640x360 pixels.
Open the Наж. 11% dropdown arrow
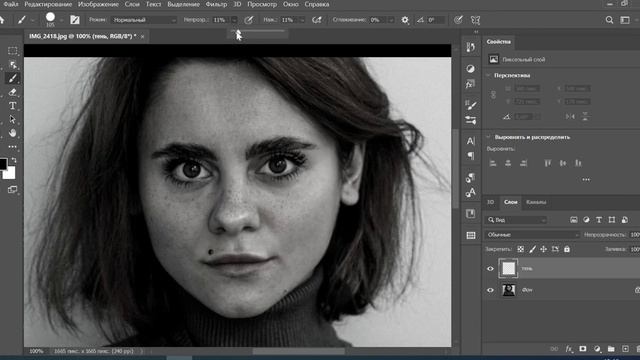click(302, 20)
